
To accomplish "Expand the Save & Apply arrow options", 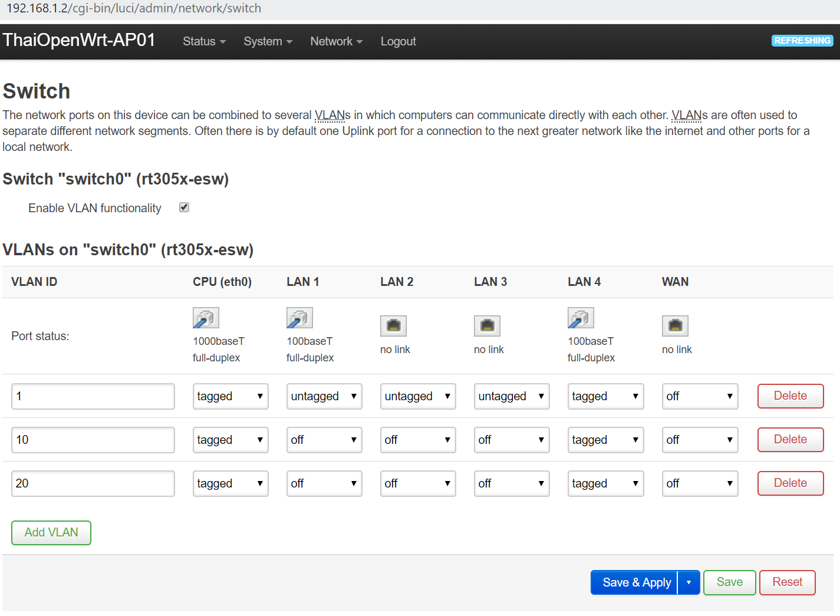I will 689,582.
